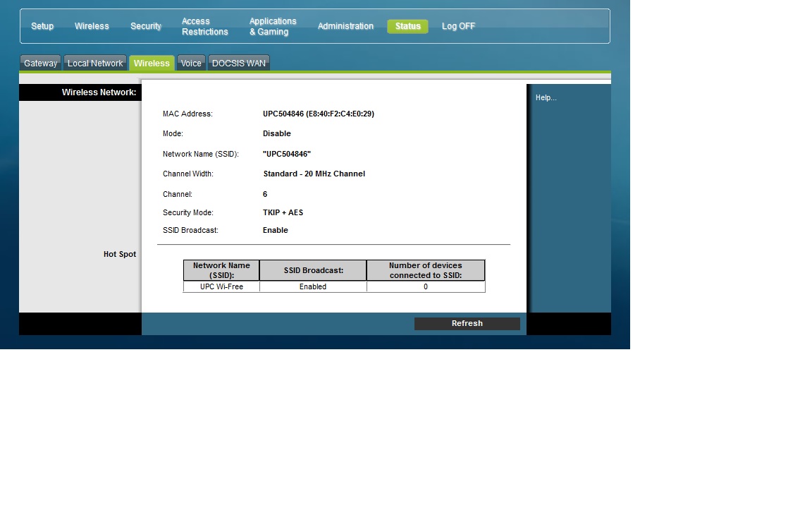Screen dimensions: 812x508
Task: Navigate to the Administration menu
Action: pos(345,26)
